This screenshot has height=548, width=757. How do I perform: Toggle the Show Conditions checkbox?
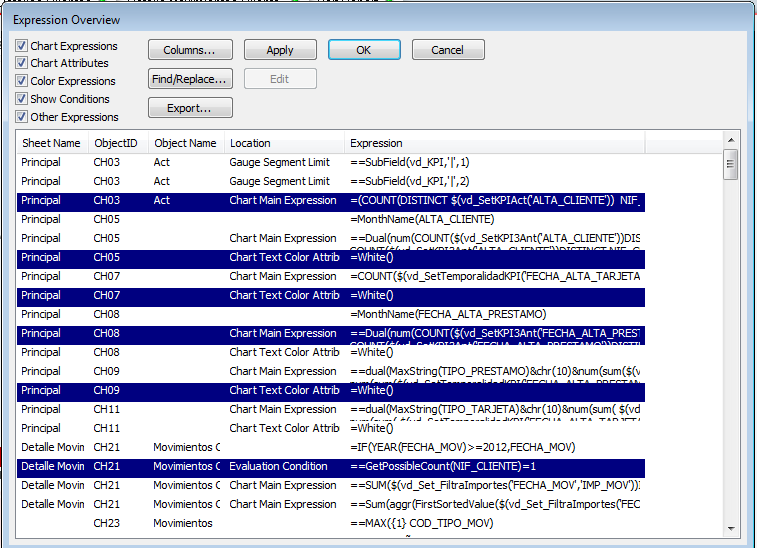point(22,99)
